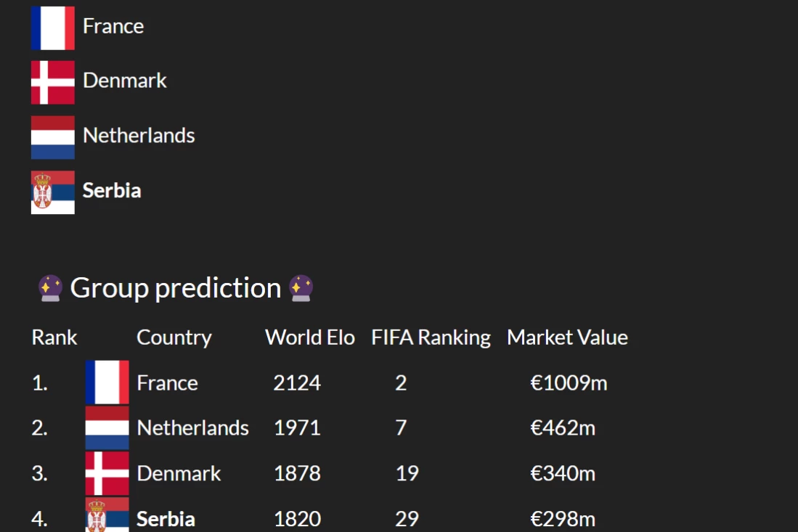The image size is (798, 532).
Task: Click the Market Value column header
Action: [567, 337]
